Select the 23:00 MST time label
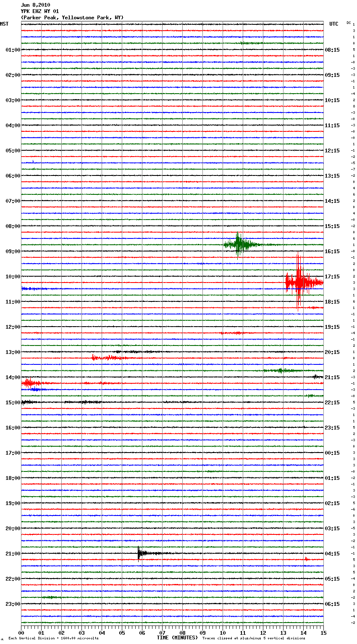The width and height of the screenshot is (357, 644). [x=13, y=604]
